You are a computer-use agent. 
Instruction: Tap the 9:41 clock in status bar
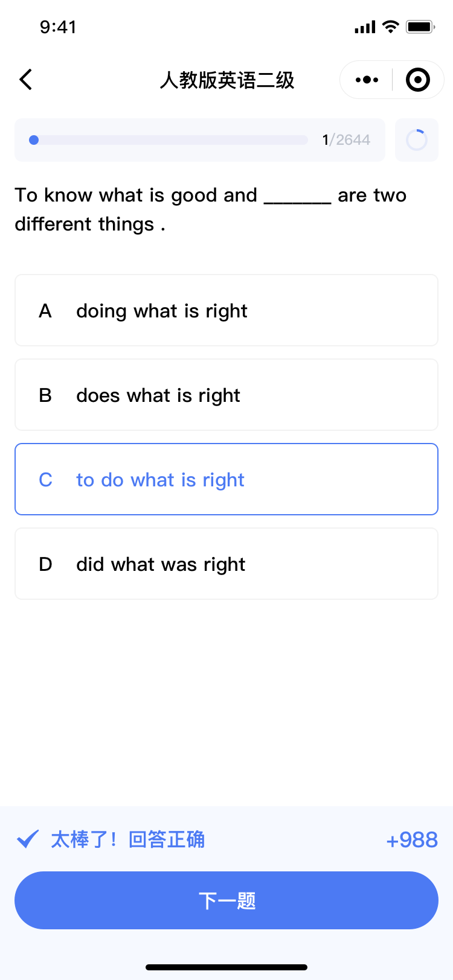pyautogui.click(x=58, y=27)
